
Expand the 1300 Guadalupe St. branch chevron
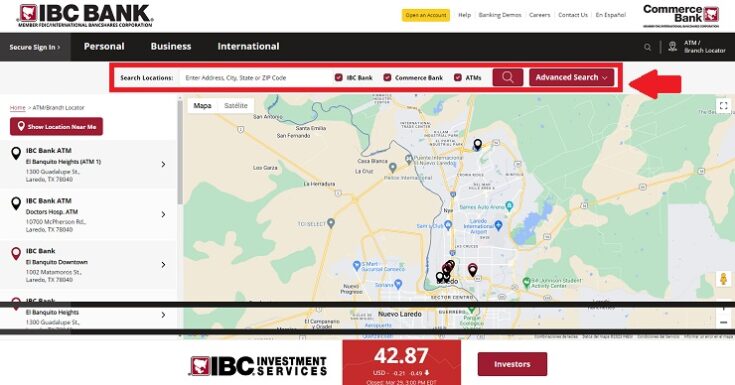[x=163, y=315]
